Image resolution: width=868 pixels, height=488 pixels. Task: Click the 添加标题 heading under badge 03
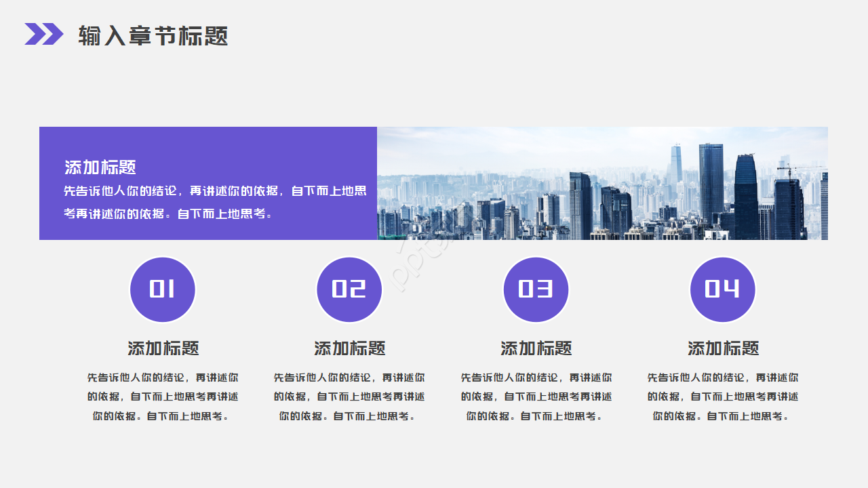point(536,348)
